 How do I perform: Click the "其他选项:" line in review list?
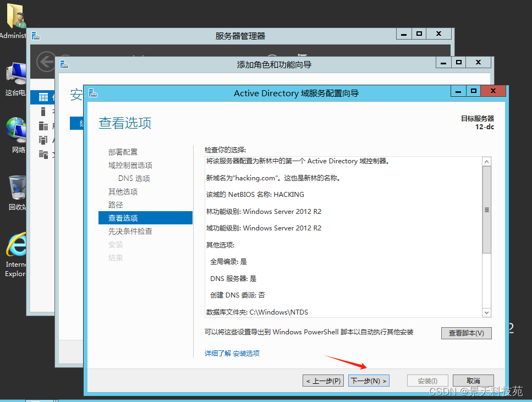click(x=220, y=245)
